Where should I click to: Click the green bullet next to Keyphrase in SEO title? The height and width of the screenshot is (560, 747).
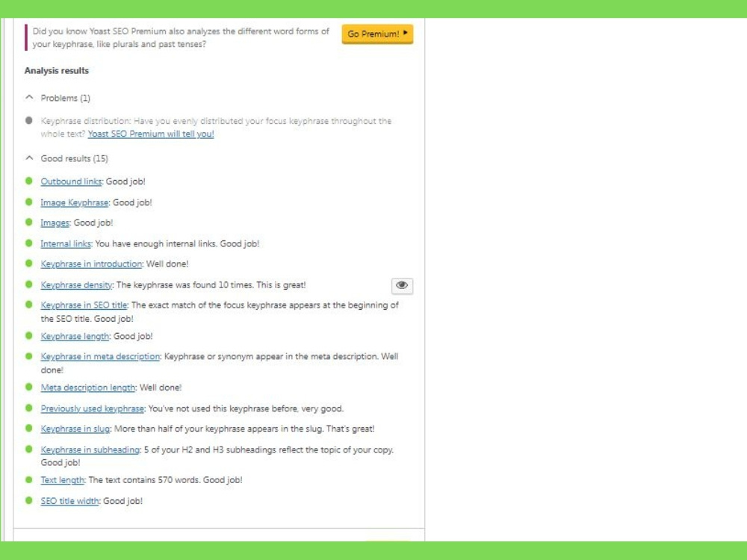click(x=29, y=305)
